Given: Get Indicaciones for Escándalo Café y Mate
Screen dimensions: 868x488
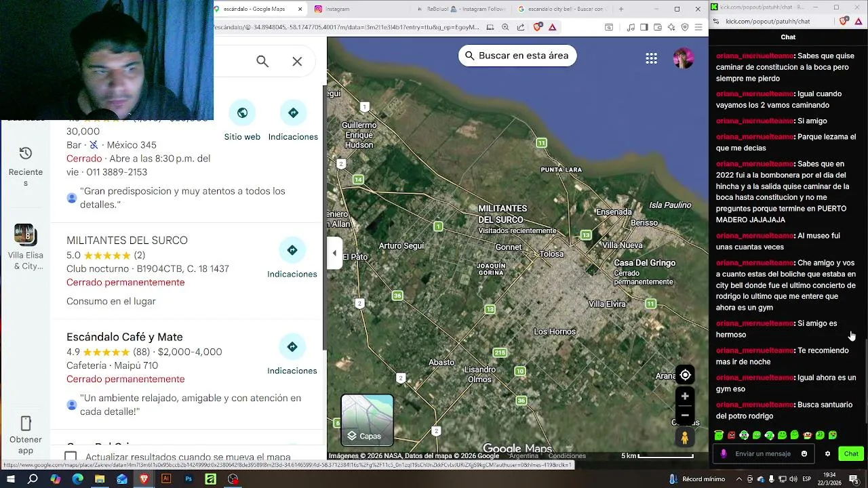Looking at the screenshot, I should (292, 347).
